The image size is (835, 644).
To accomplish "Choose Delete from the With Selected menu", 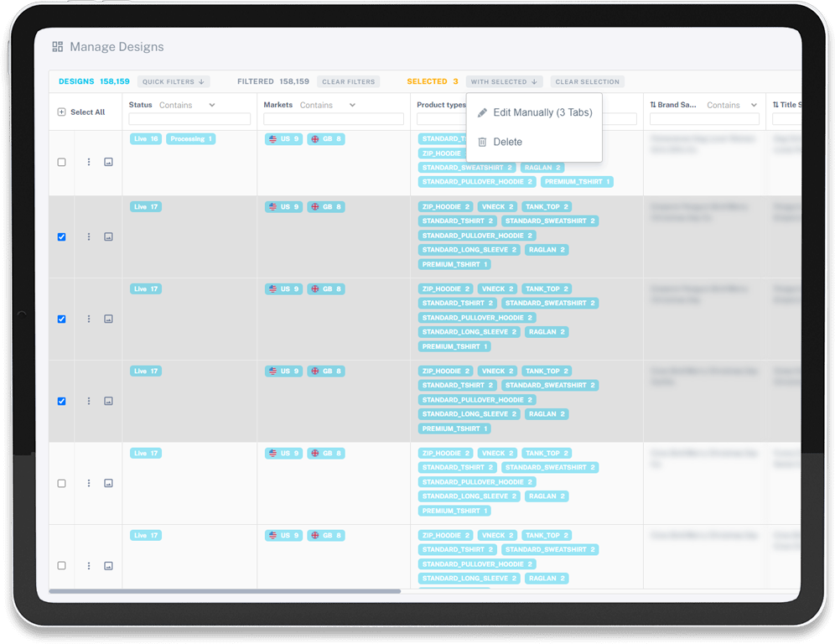I will (535, 142).
